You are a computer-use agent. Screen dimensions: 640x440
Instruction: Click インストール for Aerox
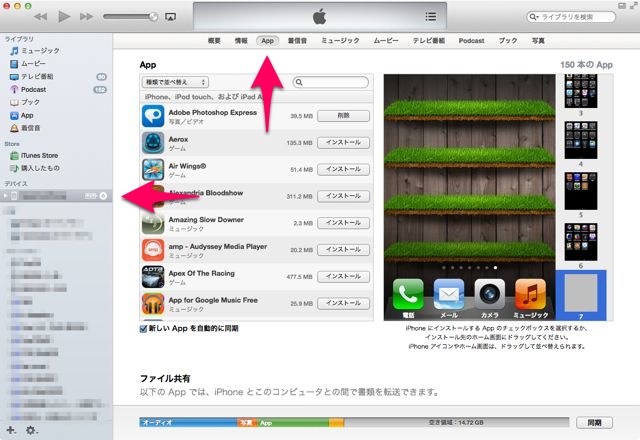coord(343,142)
